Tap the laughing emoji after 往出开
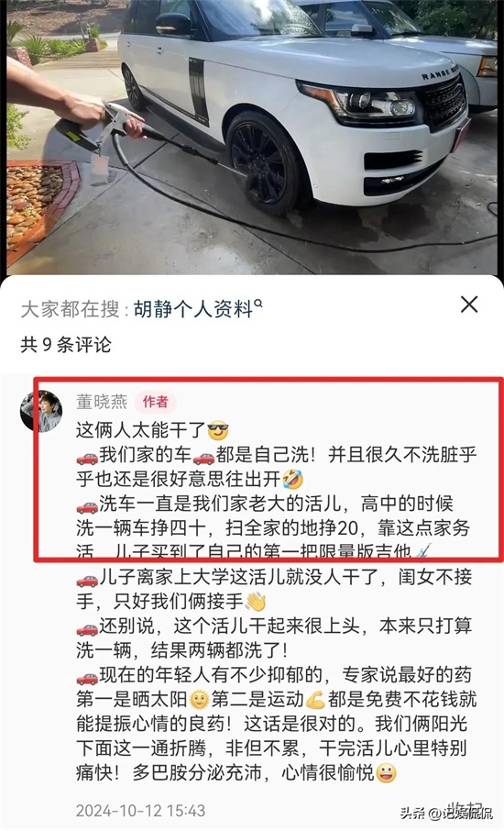The image size is (504, 831). [x=292, y=479]
